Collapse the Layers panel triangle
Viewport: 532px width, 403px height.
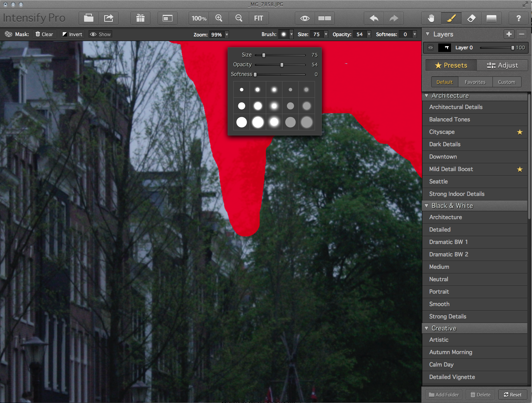click(427, 34)
